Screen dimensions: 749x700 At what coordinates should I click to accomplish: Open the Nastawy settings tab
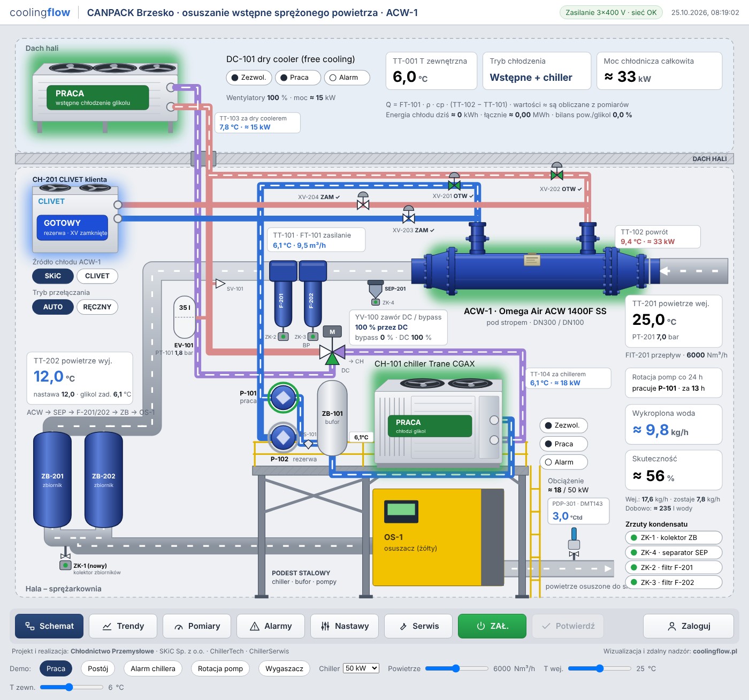345,626
